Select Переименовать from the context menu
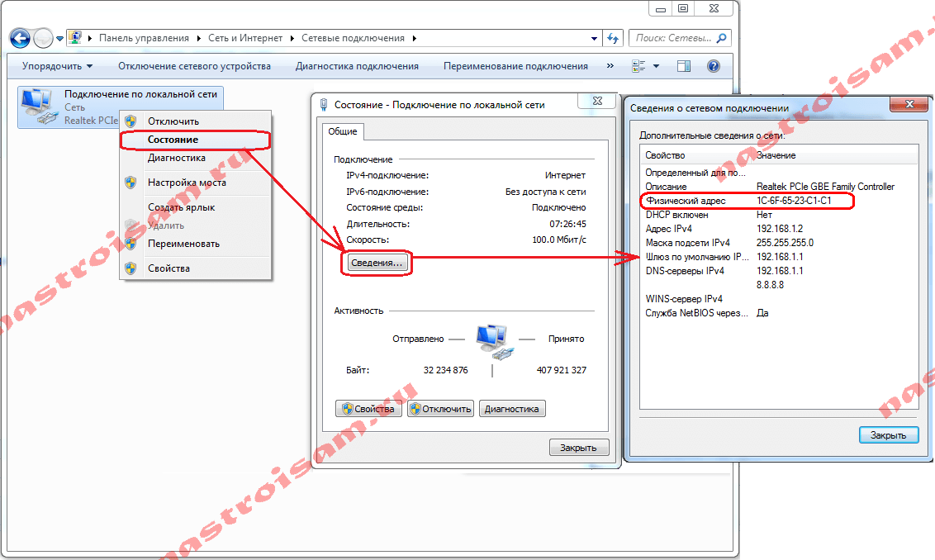The width and height of the screenshot is (935, 560). (x=183, y=244)
